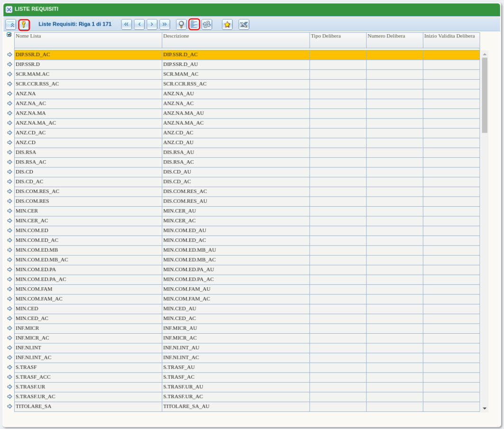Image resolution: width=504 pixels, height=429 pixels.
Task: Collapse the panel with the double-chevron up icon
Action: point(11,25)
